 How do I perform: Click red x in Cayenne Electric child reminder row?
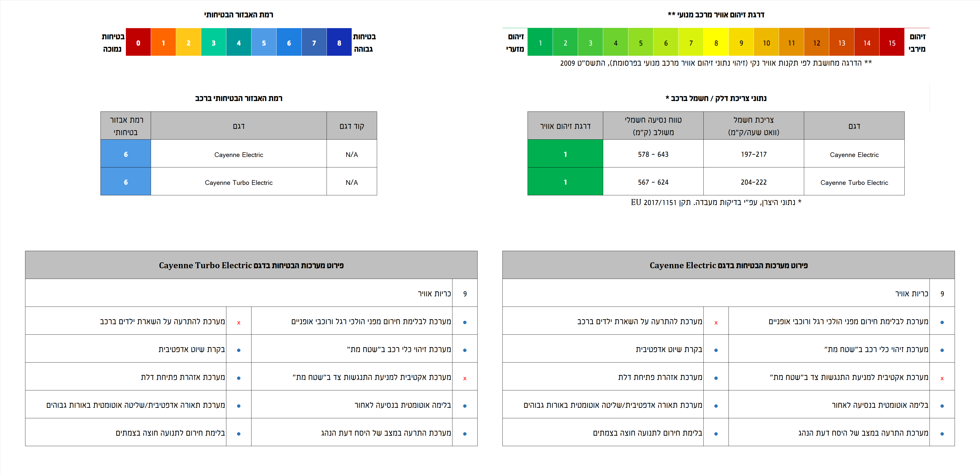(x=716, y=323)
